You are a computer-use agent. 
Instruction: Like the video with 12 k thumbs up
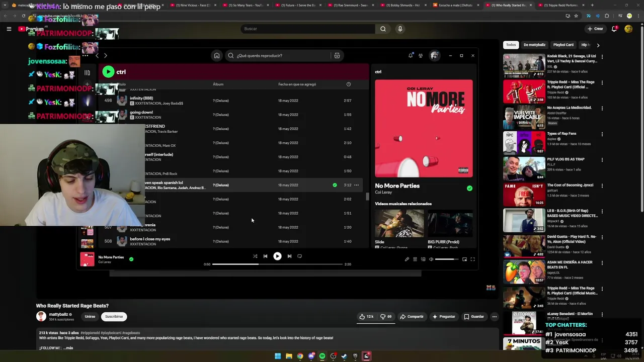[x=366, y=317]
